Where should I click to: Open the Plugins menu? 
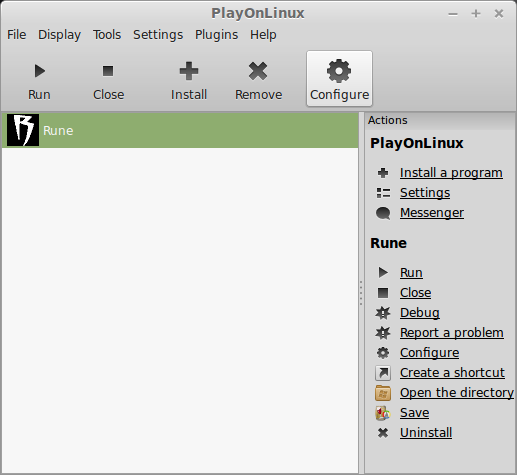click(x=217, y=35)
